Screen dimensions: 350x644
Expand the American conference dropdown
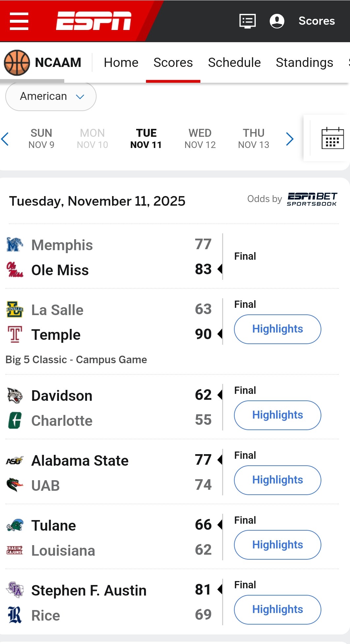(51, 96)
